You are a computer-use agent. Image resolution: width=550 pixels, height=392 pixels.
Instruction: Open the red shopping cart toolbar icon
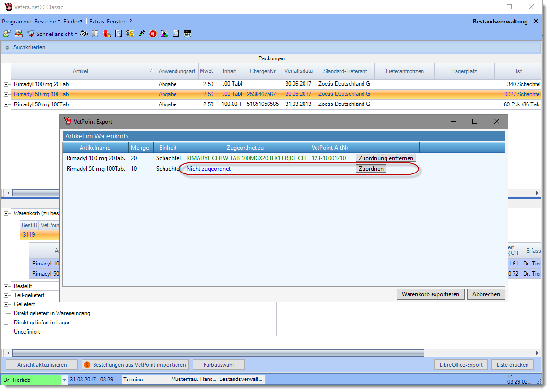(x=153, y=34)
